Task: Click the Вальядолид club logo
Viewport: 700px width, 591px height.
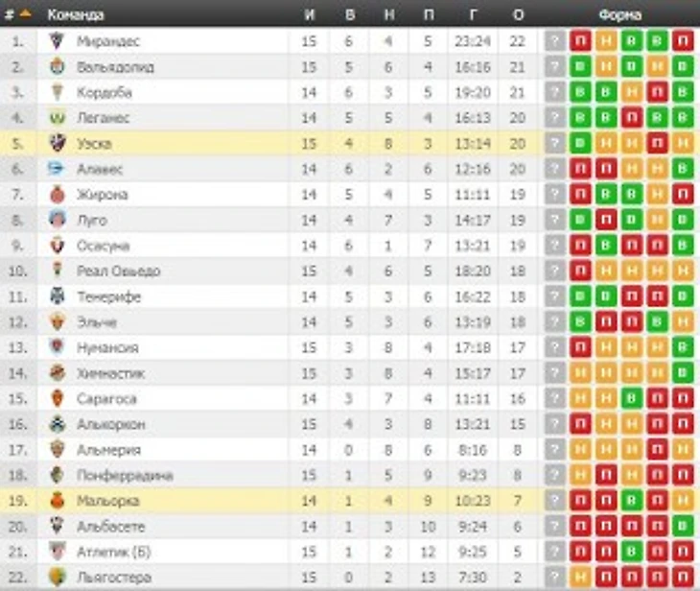Action: [58, 66]
